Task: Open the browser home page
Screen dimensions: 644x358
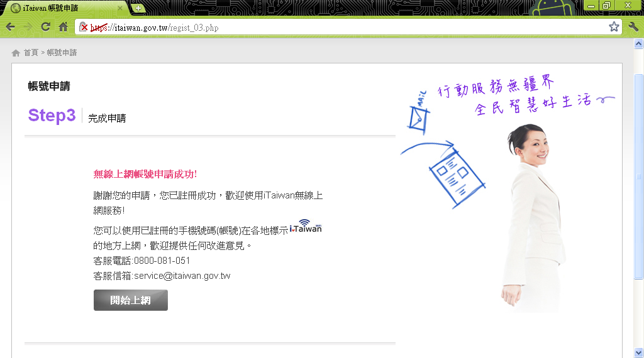Action: [64, 28]
